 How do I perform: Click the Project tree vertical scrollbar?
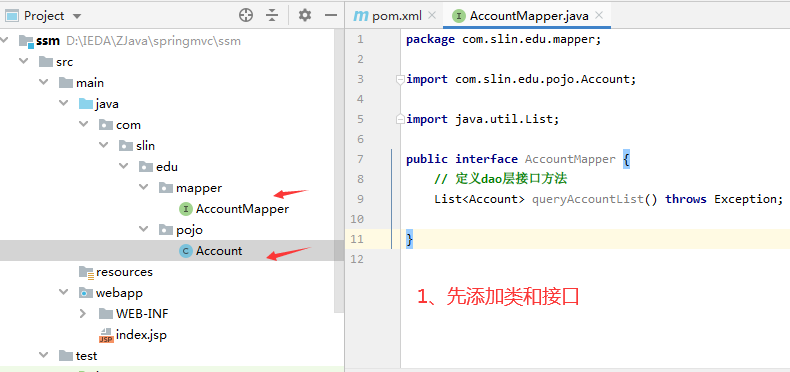point(340,171)
